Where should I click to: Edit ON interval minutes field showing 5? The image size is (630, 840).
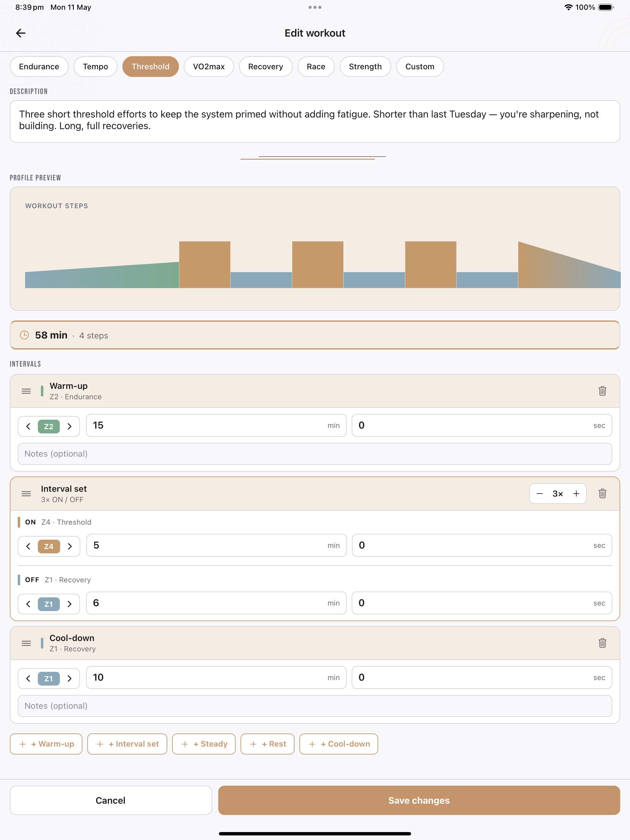(216, 545)
